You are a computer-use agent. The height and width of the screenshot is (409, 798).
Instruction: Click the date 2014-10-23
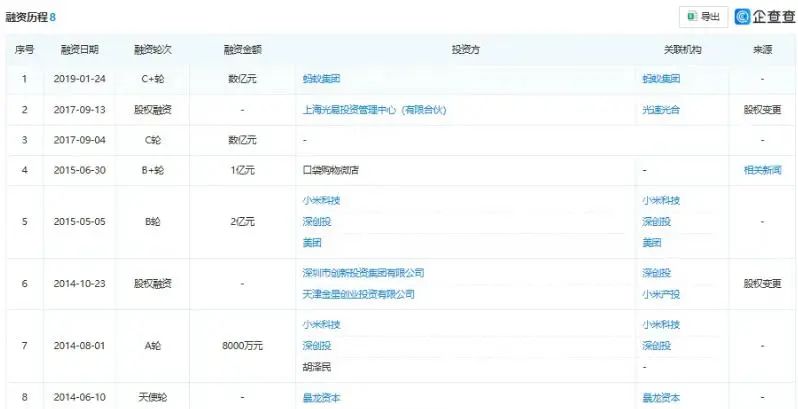pos(80,283)
